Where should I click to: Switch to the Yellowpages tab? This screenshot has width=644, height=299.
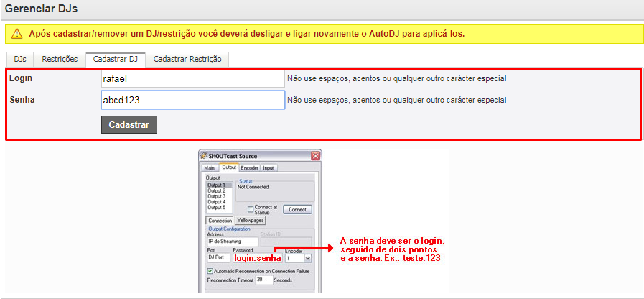[250, 221]
